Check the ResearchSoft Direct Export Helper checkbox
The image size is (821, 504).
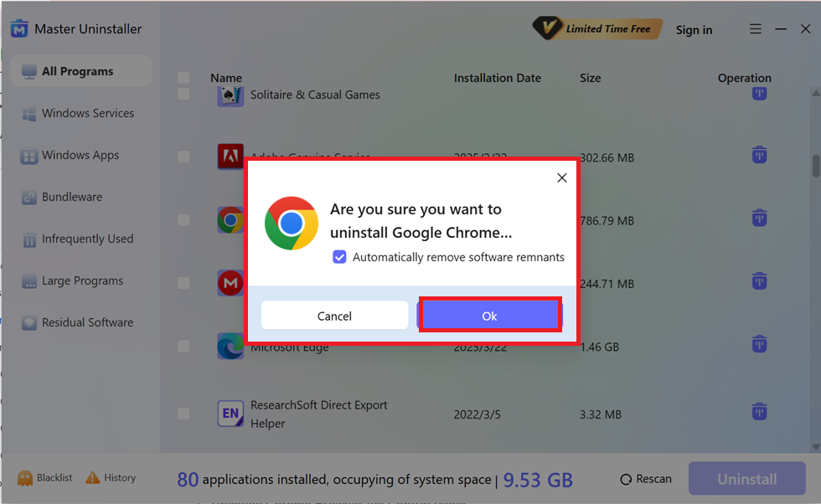click(183, 414)
